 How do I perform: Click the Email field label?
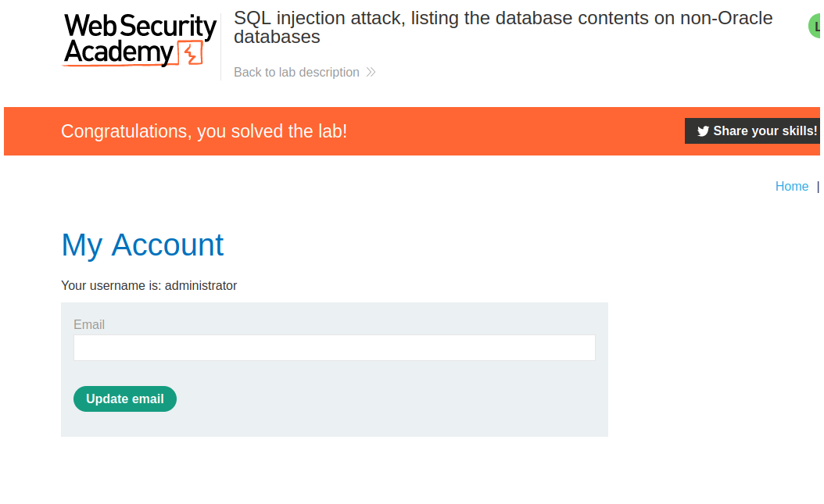89,325
